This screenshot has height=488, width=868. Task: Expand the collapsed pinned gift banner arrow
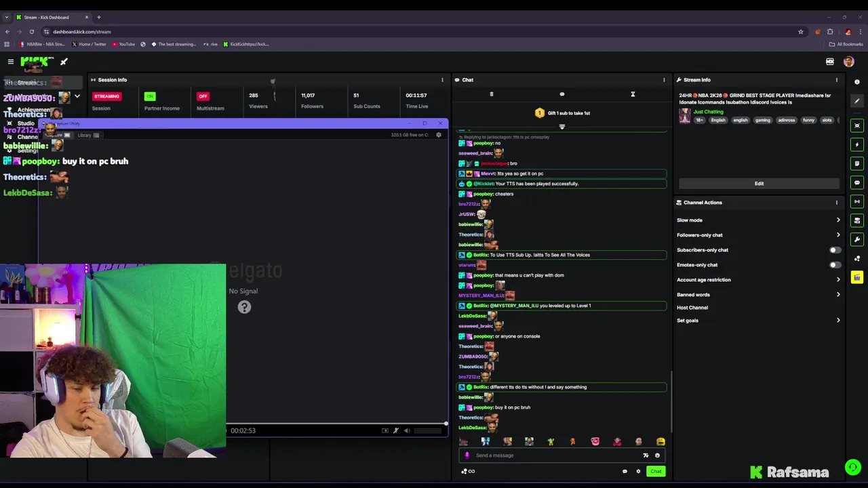(x=561, y=127)
